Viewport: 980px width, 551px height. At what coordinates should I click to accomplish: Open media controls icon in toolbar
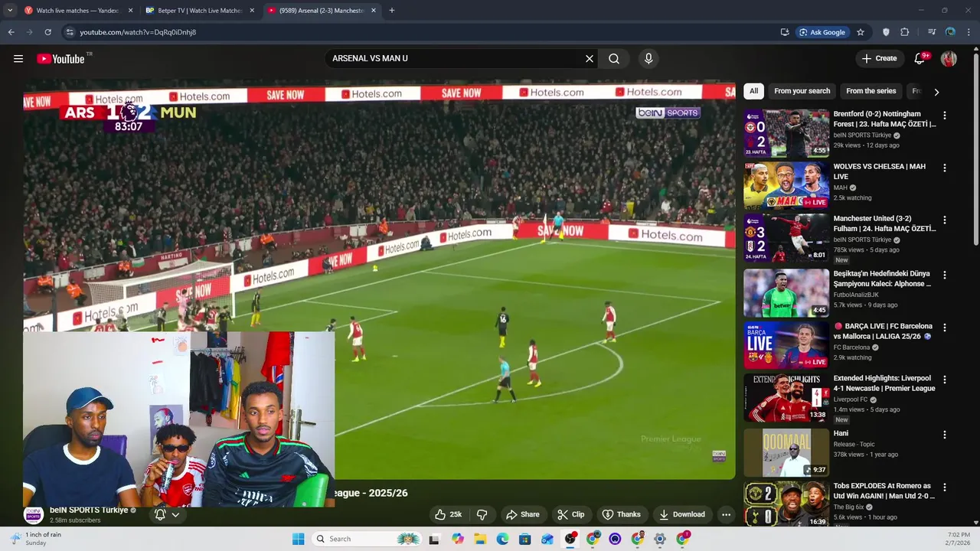point(932,32)
